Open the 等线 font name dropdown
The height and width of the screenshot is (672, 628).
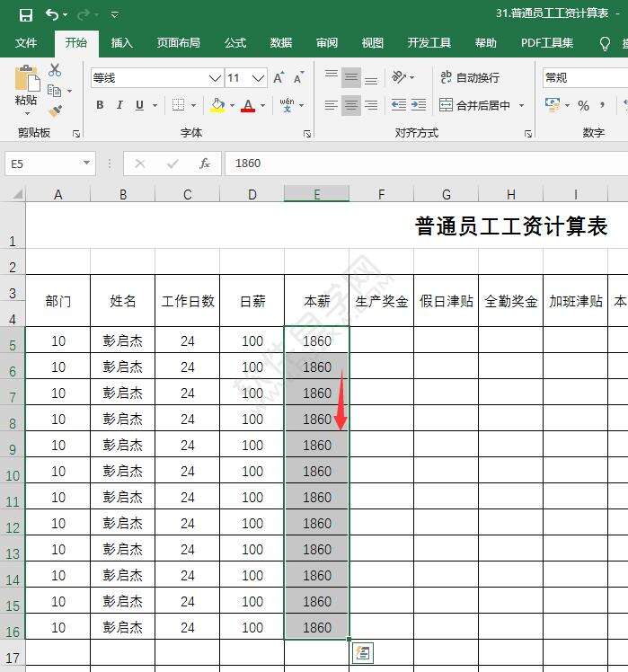215,78
